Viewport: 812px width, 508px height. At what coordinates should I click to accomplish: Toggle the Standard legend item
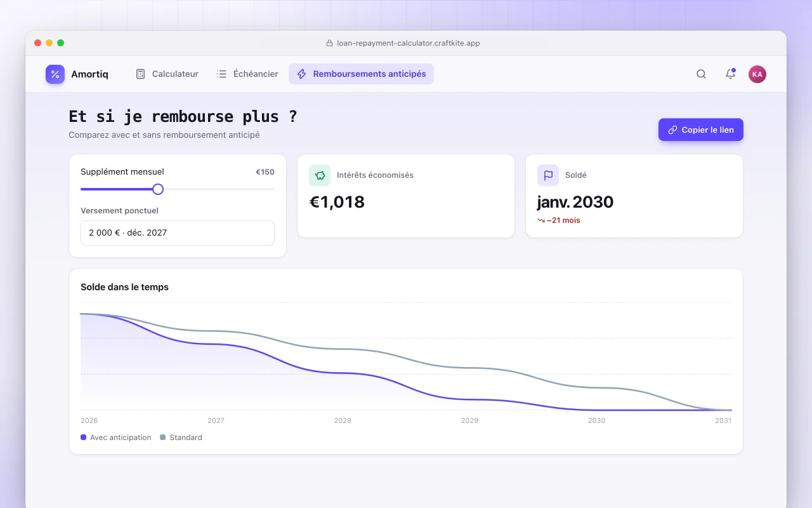click(x=181, y=438)
